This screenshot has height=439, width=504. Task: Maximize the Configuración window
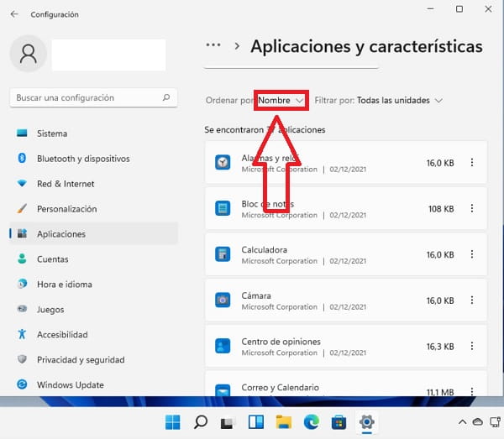459,9
